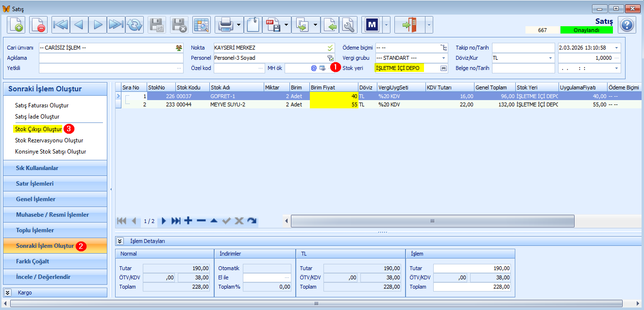Expand the Kargo section
The image size is (644, 310).
coord(8,293)
